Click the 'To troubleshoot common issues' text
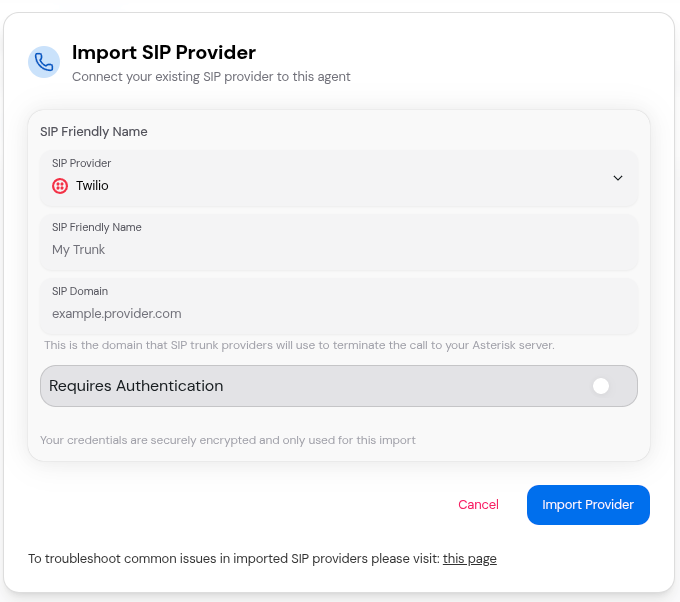The width and height of the screenshot is (680, 602). click(234, 559)
